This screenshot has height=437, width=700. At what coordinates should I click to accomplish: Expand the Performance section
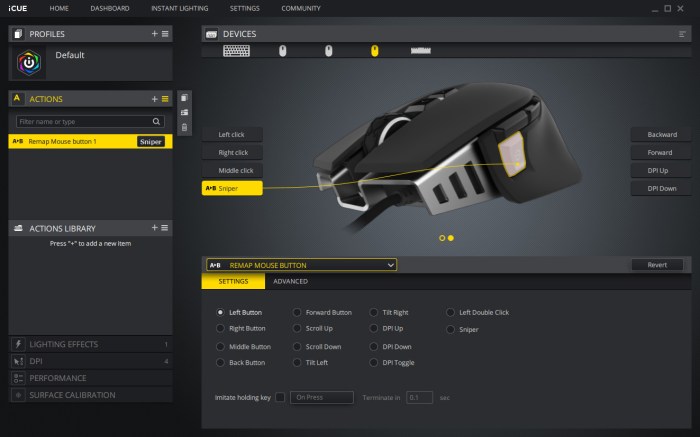pos(91,378)
